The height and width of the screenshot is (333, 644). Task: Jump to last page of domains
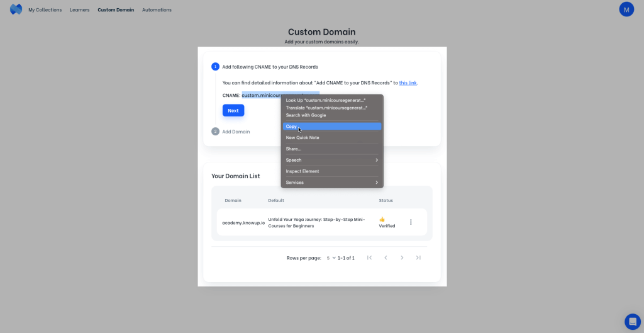point(418,257)
